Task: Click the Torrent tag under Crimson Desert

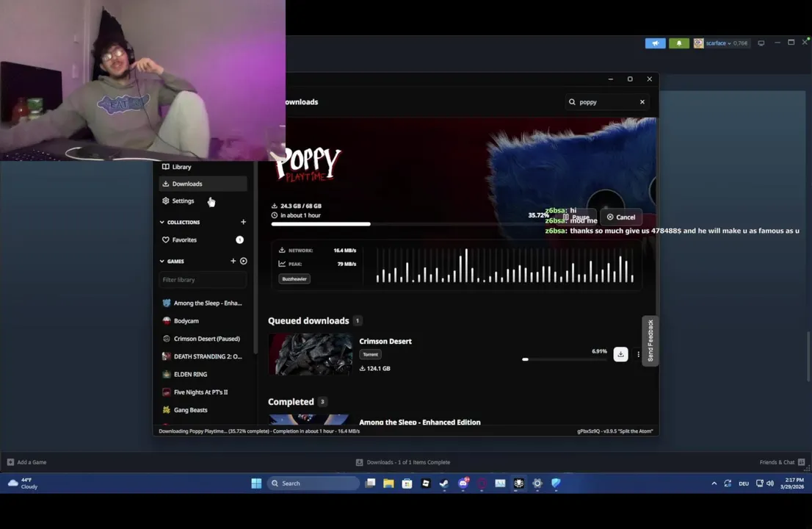Action: (x=370, y=354)
